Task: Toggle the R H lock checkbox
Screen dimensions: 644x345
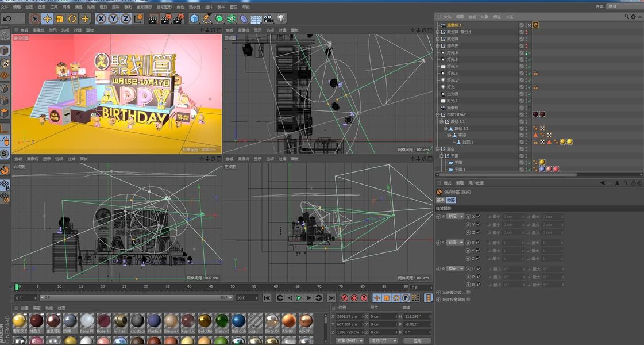Action: (x=478, y=269)
